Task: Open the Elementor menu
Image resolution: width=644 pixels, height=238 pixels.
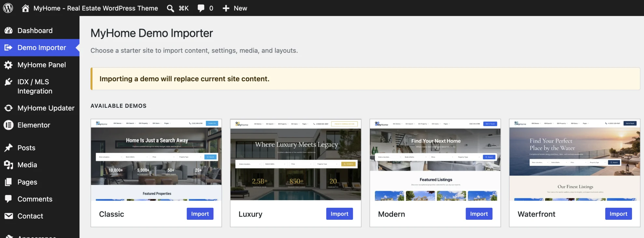Action: (x=40, y=125)
